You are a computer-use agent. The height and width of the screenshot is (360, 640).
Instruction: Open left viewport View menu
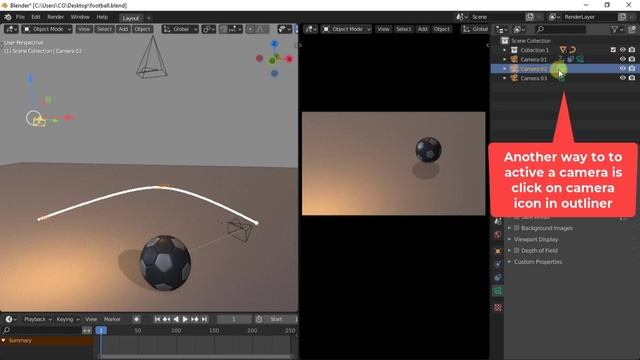(84, 29)
